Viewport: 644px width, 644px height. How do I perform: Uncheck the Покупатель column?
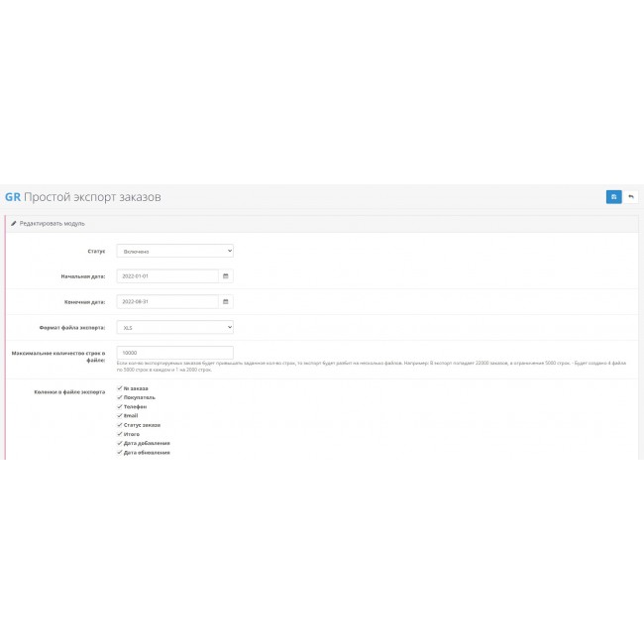(x=119, y=397)
